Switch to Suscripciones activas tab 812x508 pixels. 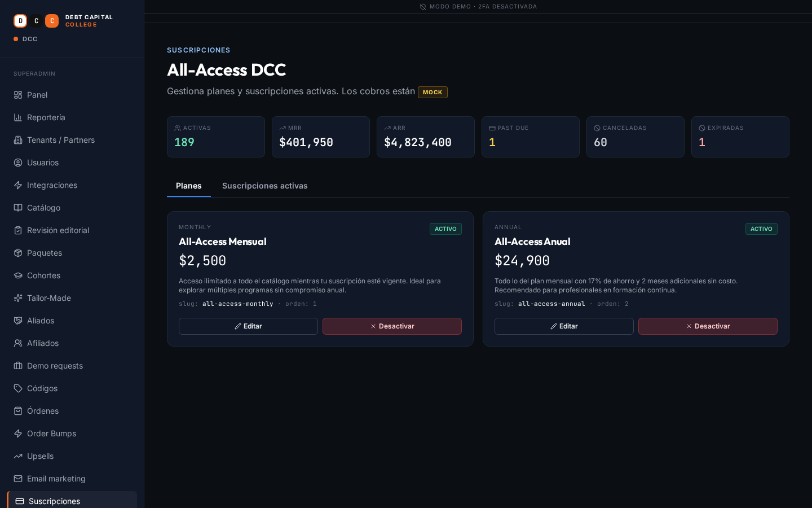tap(265, 186)
